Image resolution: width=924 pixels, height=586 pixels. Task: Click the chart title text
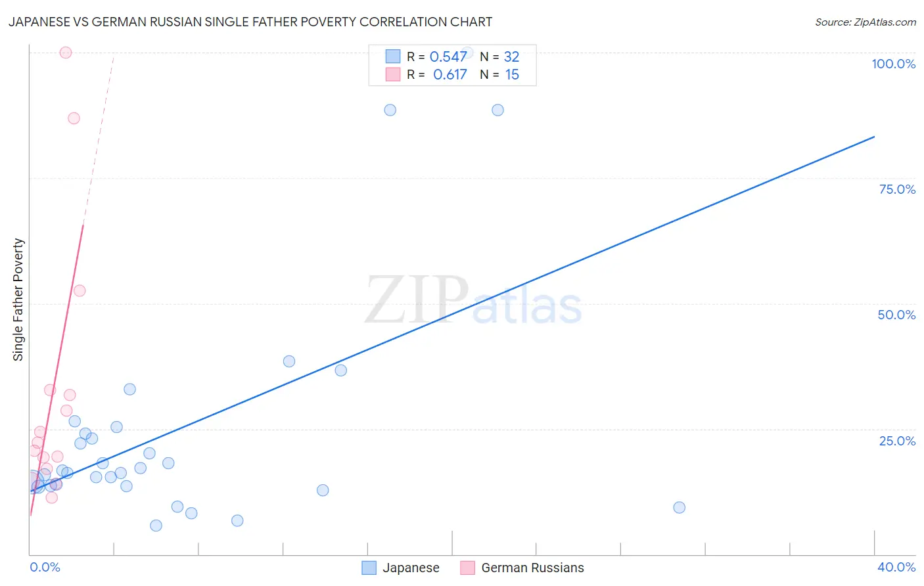[250, 22]
